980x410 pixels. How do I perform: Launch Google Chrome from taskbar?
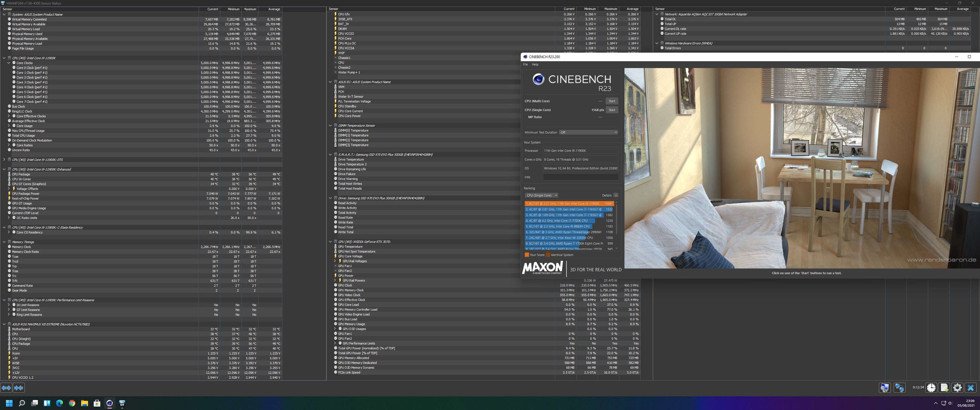click(72, 403)
